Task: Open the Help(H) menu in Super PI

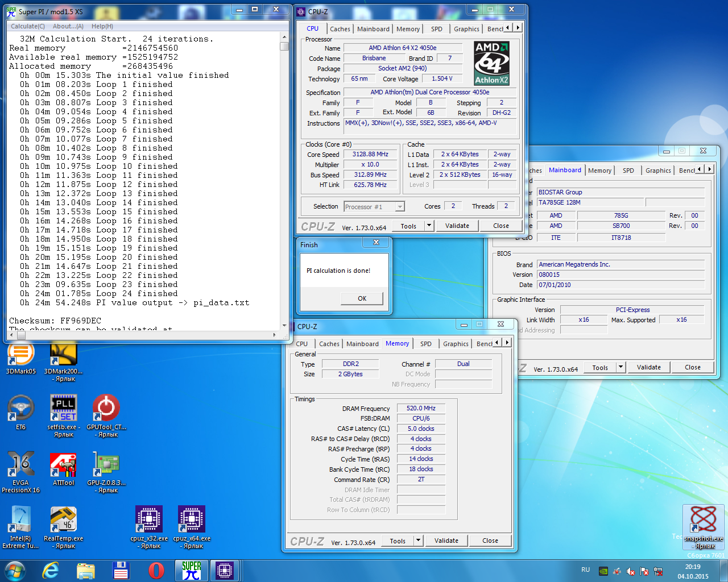Action: tap(102, 26)
